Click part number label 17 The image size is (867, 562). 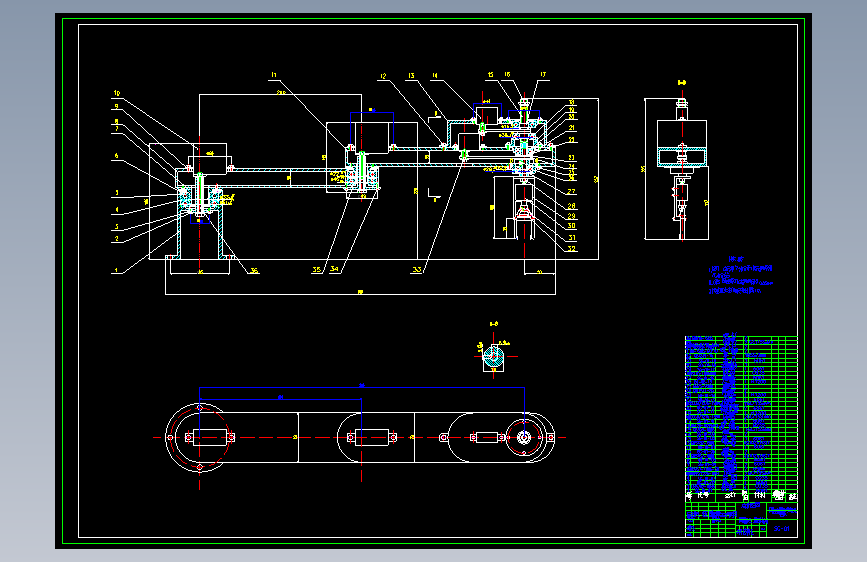(x=543, y=75)
